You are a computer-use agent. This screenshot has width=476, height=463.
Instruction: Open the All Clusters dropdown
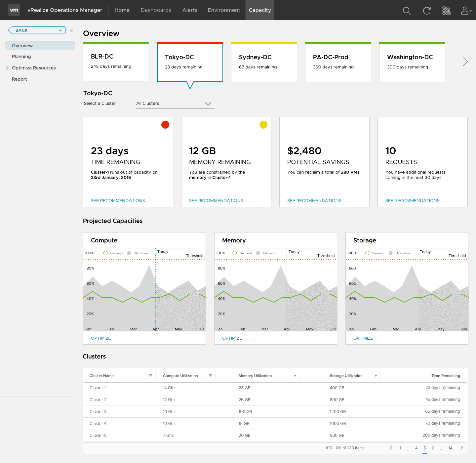[175, 104]
